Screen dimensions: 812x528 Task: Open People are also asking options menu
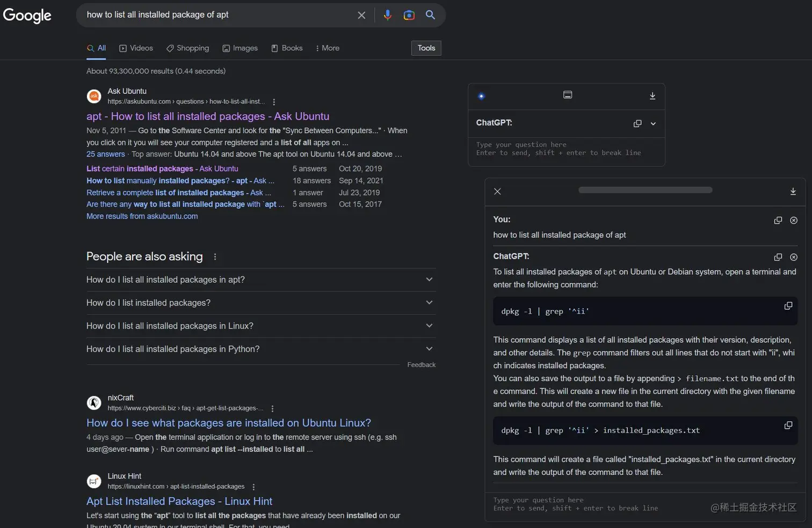click(x=215, y=256)
